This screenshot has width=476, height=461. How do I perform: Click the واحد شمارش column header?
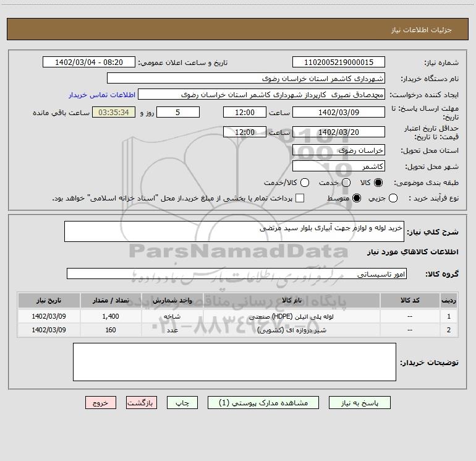pyautogui.click(x=172, y=300)
